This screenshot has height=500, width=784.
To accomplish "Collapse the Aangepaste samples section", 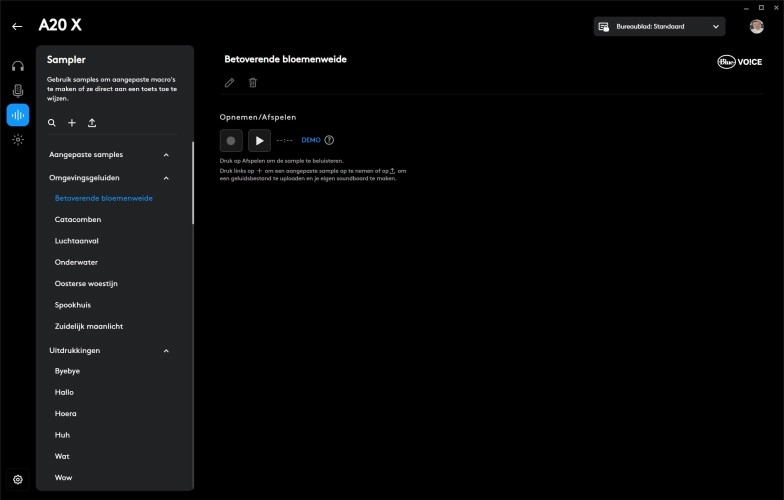I will pyautogui.click(x=166, y=155).
